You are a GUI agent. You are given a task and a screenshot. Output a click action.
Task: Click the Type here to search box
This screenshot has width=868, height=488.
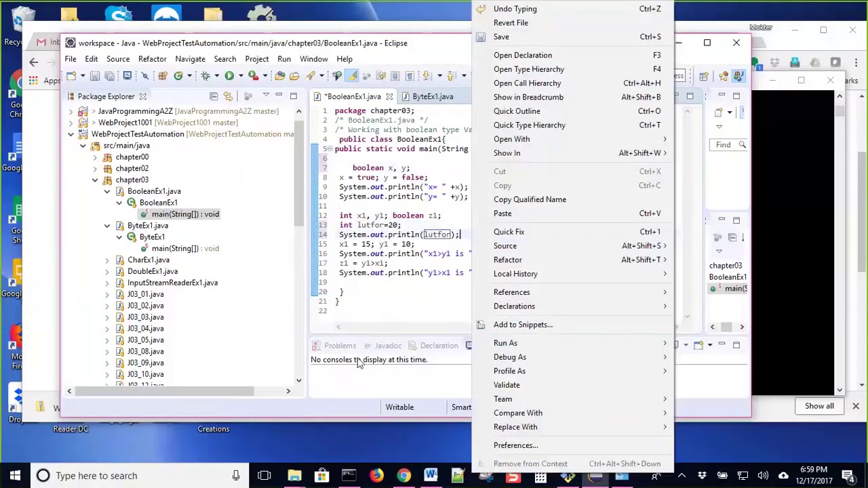click(x=141, y=475)
